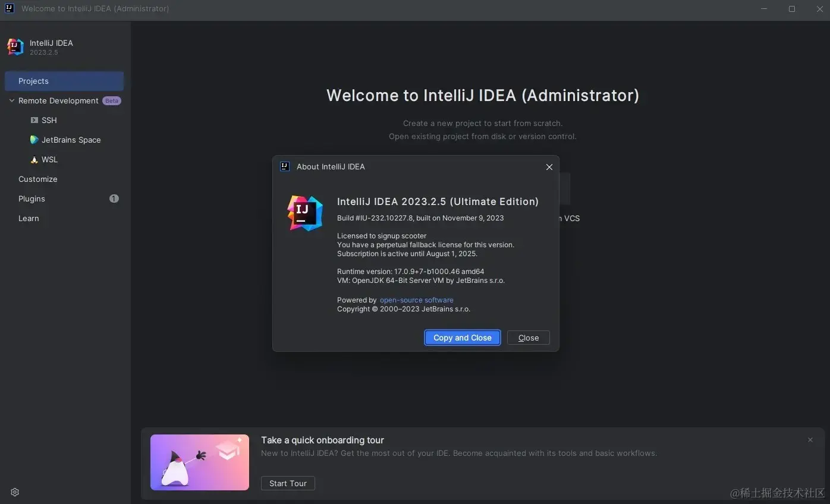Screen dimensions: 830x504
Task: Click the 'perpetual fallback license' text line
Action: pyautogui.click(x=426, y=245)
